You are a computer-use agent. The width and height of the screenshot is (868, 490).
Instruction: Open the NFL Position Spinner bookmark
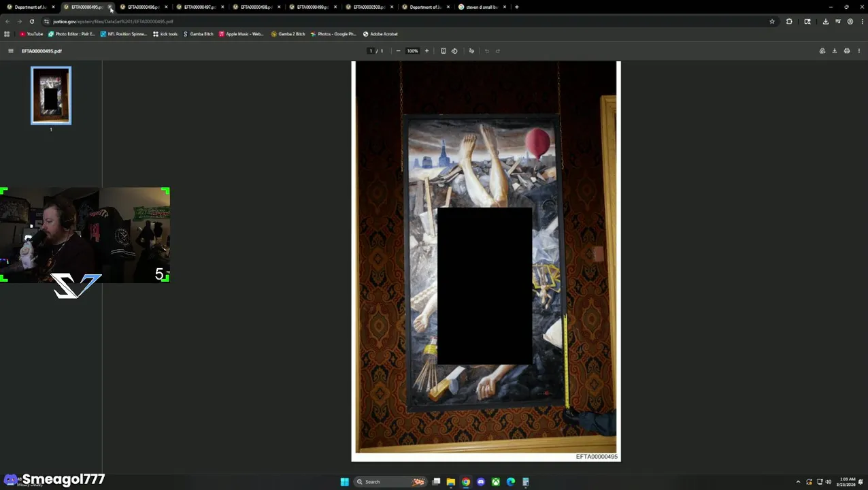tap(124, 34)
